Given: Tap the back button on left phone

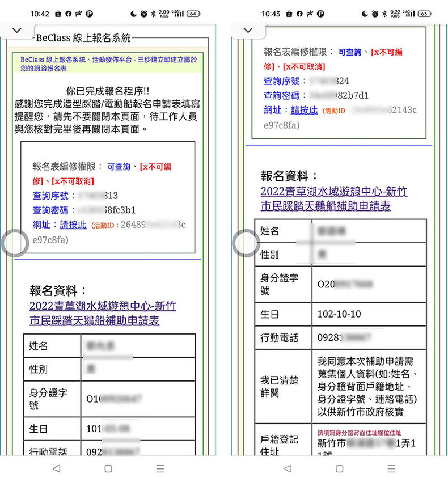Looking at the screenshot, I should [57, 468].
